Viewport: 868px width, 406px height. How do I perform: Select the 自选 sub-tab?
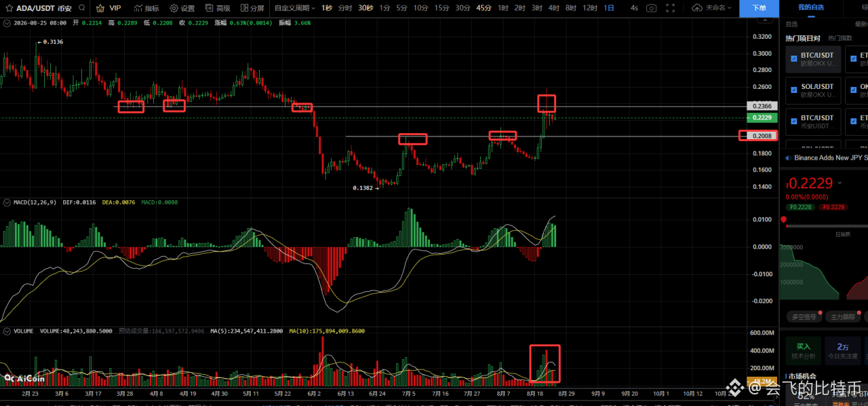[792, 24]
